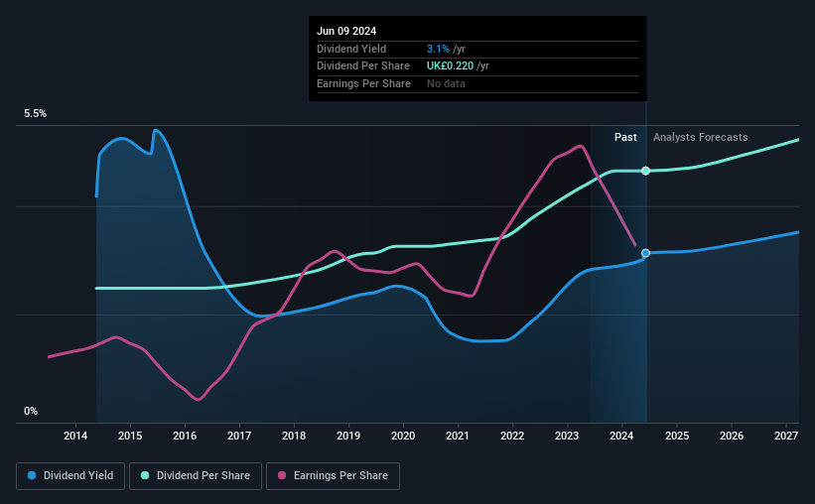Click the 2015 x-axis label
The height and width of the screenshot is (504, 815).
[x=130, y=436]
